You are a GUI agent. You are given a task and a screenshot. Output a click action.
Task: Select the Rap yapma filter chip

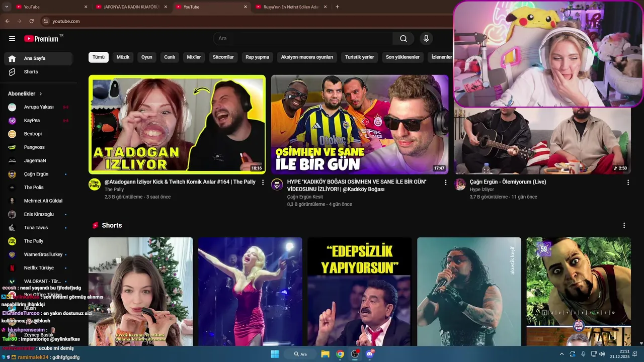tap(257, 57)
